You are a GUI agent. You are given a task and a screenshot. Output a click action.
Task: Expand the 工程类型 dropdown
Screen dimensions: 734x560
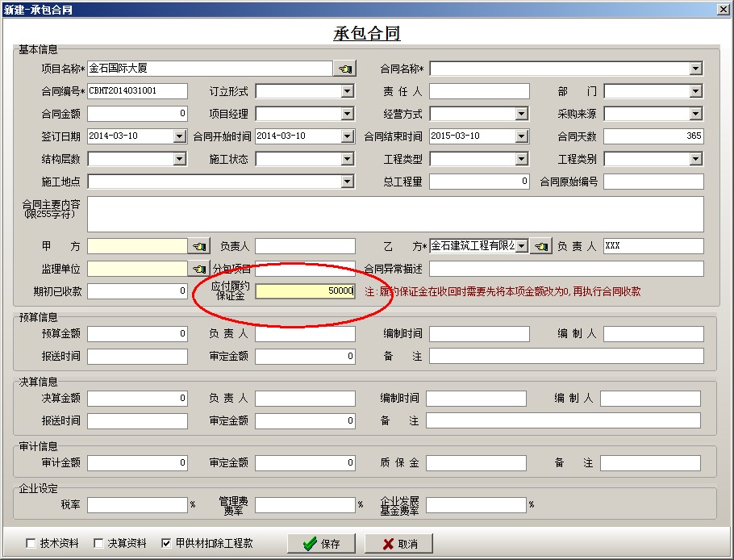point(522,159)
